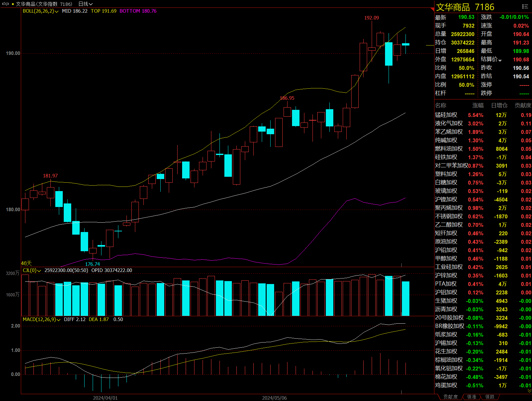Select the 不锈钢加权 row
This screenshot has height=401, width=532.
[x=483, y=216]
